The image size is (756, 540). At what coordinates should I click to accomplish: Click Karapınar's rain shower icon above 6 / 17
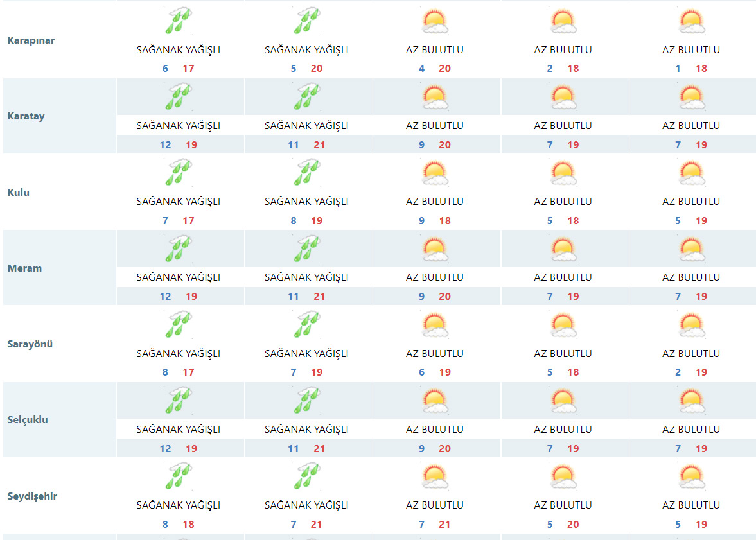click(178, 22)
